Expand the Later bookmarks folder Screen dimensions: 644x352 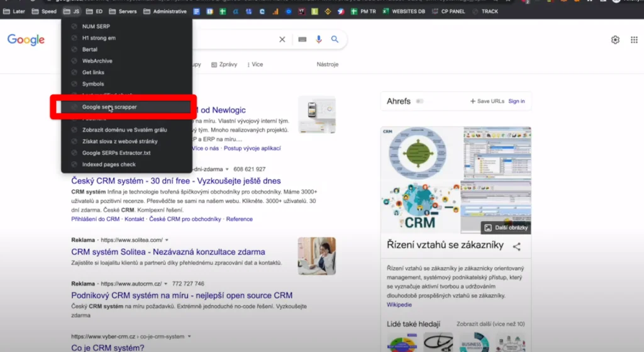pyautogui.click(x=14, y=11)
